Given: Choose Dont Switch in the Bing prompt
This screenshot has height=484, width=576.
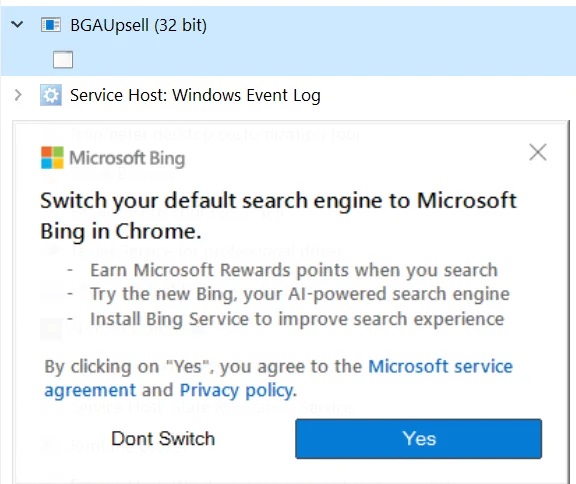Looking at the screenshot, I should (x=163, y=438).
